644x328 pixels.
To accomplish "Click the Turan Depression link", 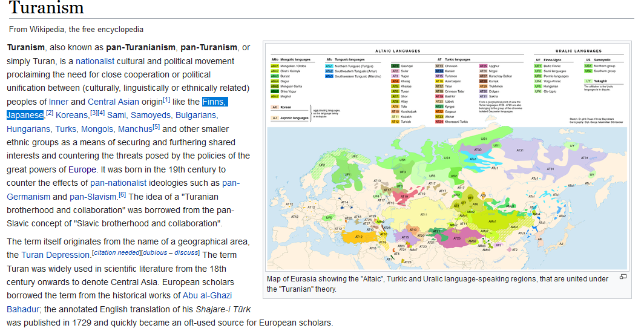I will (x=55, y=255).
